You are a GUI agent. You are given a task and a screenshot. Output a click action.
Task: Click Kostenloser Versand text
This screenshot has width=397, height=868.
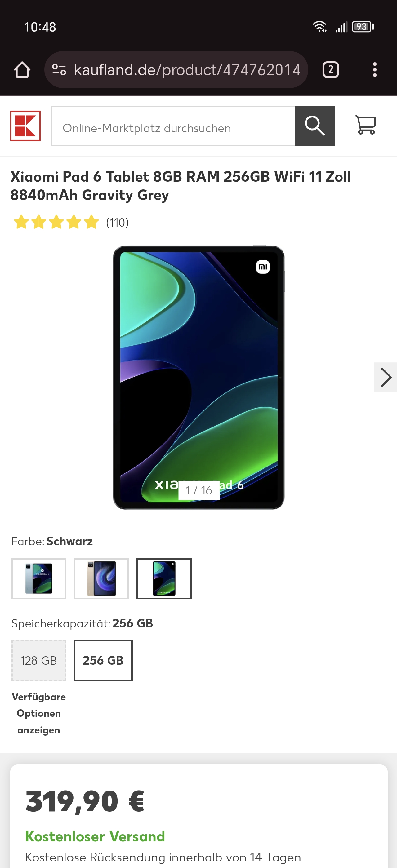coord(95,836)
